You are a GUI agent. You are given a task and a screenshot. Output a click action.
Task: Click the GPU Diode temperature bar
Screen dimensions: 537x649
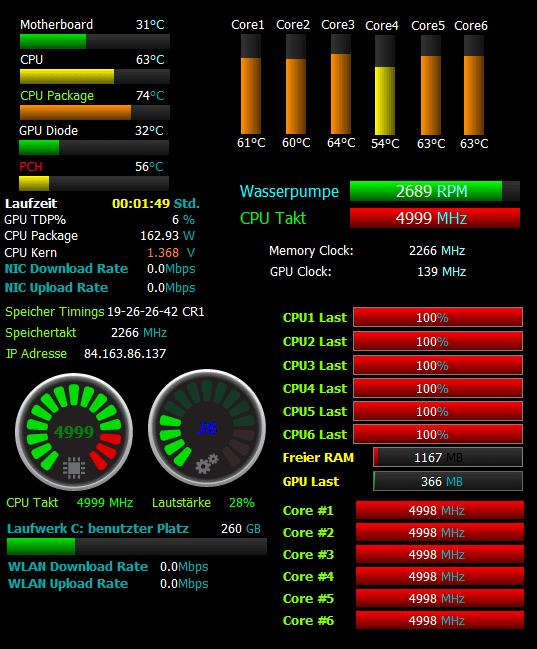pyautogui.click(x=94, y=147)
